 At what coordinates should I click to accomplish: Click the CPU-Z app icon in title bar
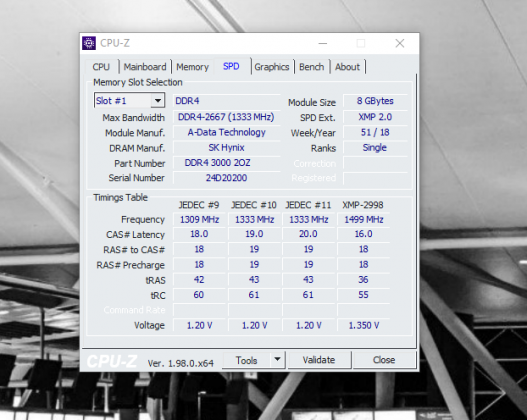click(x=89, y=43)
